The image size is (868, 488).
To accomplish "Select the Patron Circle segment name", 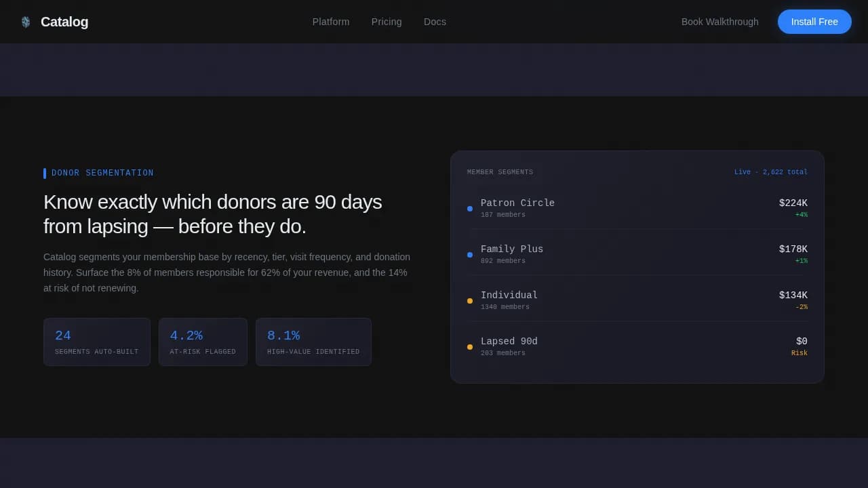I will (517, 203).
